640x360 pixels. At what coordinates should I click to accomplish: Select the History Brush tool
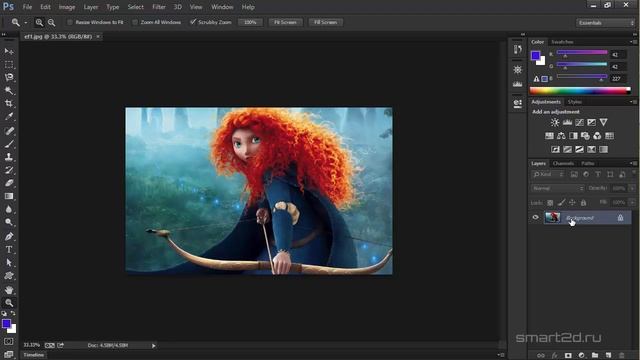point(9,170)
